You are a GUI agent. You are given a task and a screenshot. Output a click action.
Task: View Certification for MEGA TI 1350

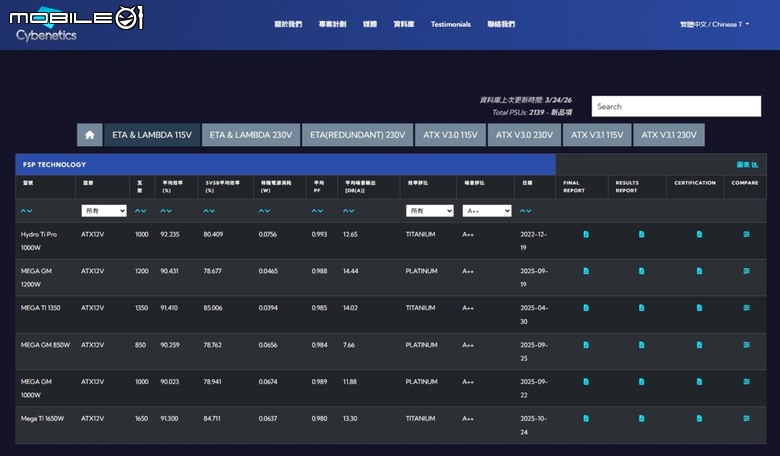[699, 308]
